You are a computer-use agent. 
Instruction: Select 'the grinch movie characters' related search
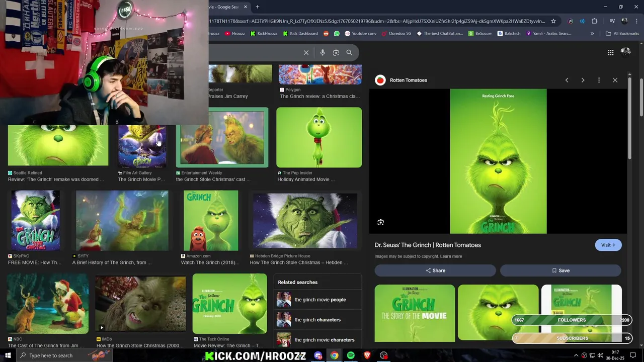click(x=318, y=340)
